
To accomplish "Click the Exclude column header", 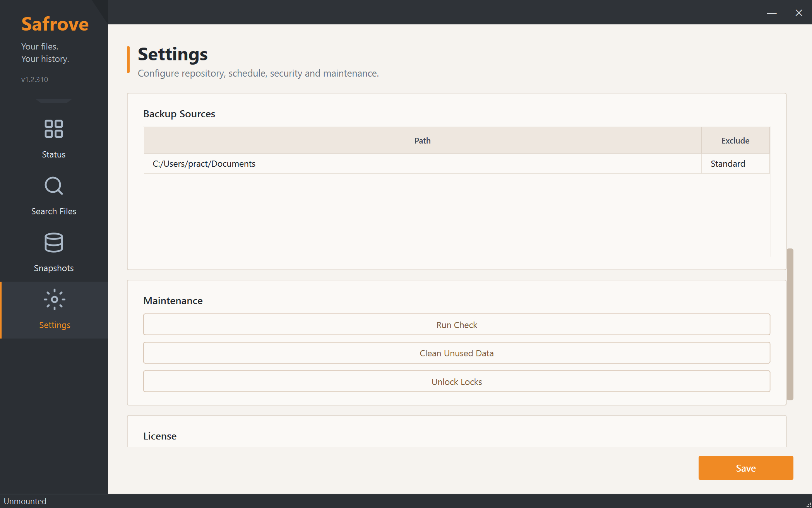I will 735,140.
